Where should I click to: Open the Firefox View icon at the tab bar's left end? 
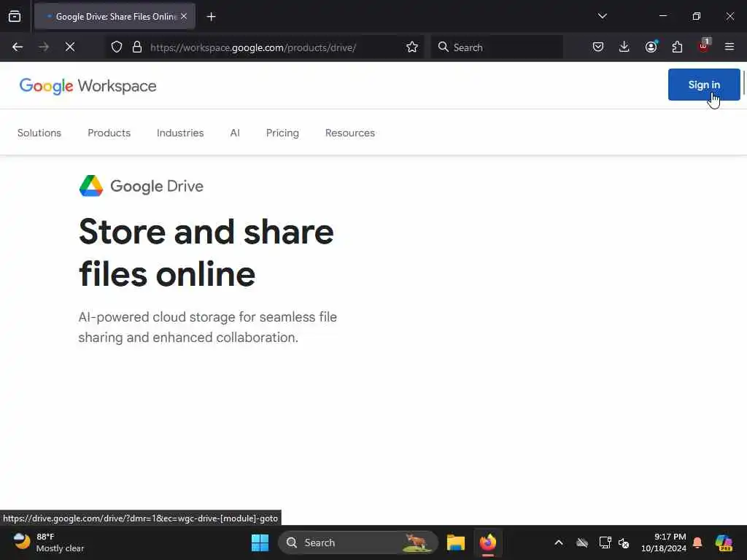[x=15, y=16]
